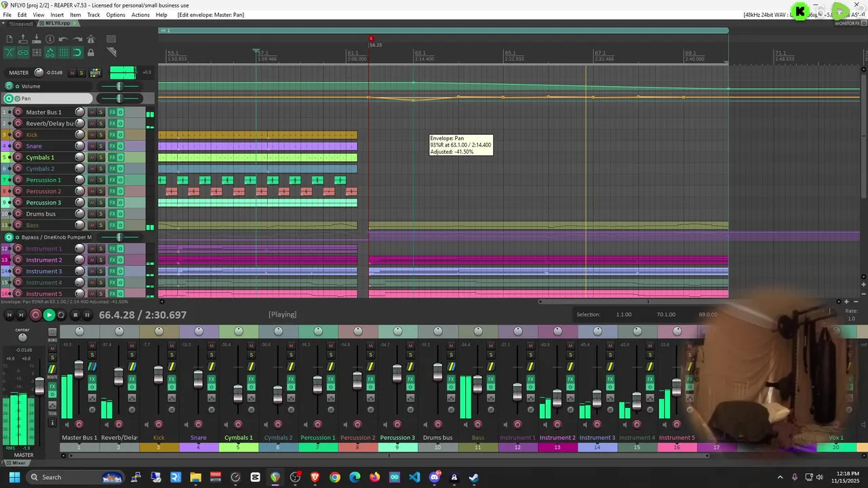The height and width of the screenshot is (488, 868).
Task: Mute the Percussion 1 track
Action: tap(92, 180)
